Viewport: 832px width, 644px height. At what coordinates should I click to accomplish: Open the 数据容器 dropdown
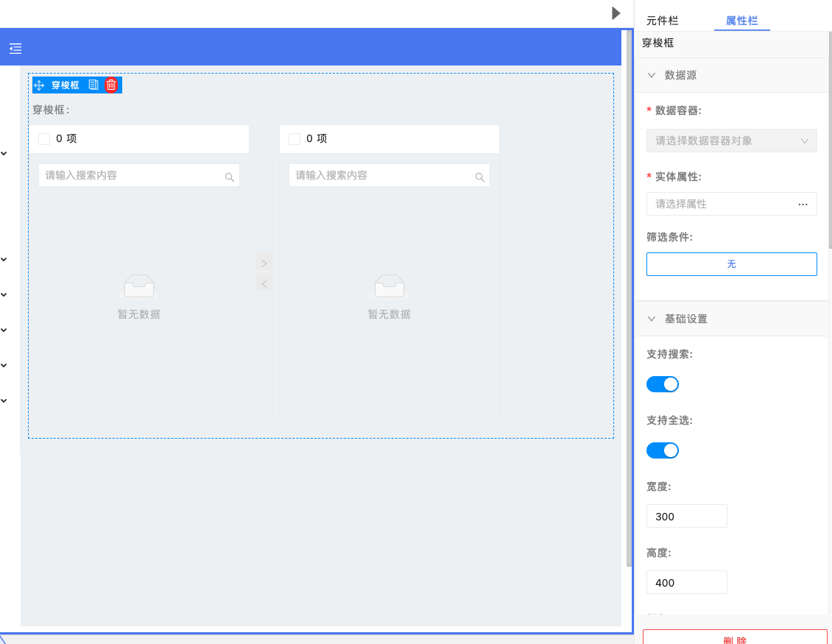tap(731, 141)
